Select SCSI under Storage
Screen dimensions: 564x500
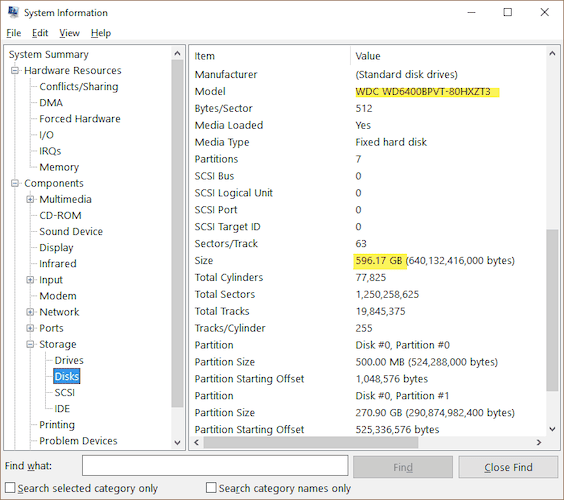(64, 392)
